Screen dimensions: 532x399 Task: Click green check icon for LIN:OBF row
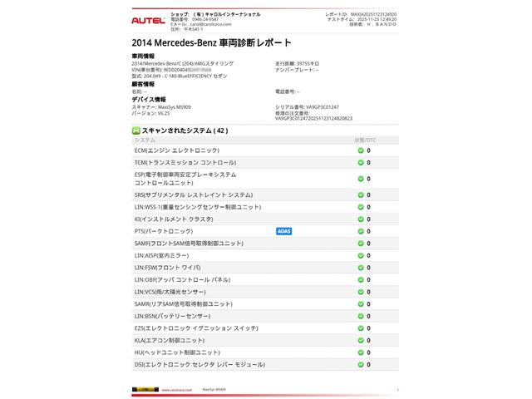[x=361, y=280]
